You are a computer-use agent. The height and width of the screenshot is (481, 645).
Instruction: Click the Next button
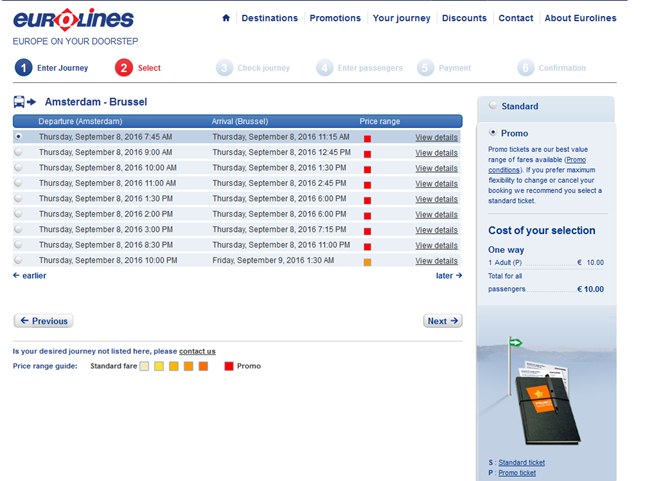pyautogui.click(x=443, y=321)
